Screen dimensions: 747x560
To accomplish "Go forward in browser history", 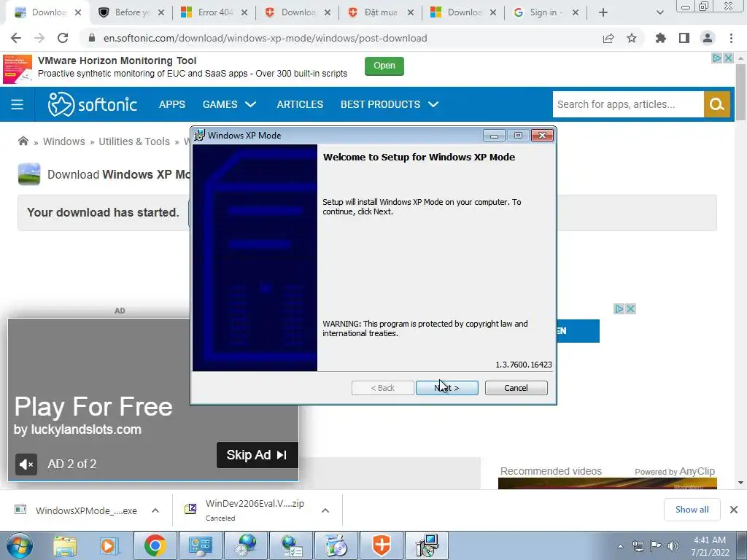I will click(x=39, y=38).
